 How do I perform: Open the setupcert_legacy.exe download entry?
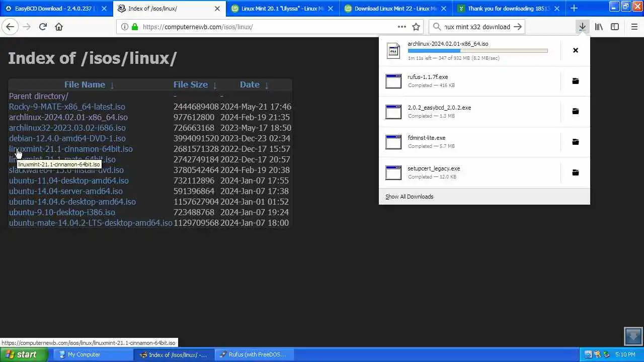[x=470, y=172]
